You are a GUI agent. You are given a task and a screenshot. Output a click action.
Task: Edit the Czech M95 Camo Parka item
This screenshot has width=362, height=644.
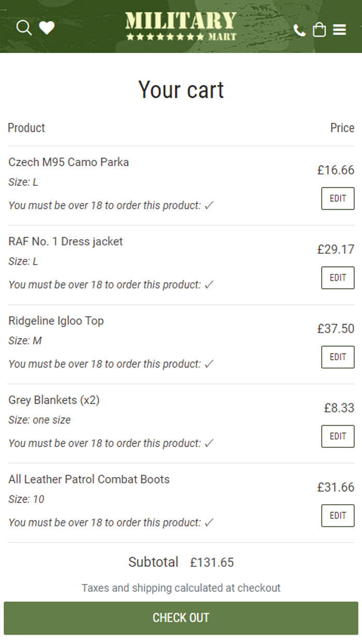(x=338, y=199)
